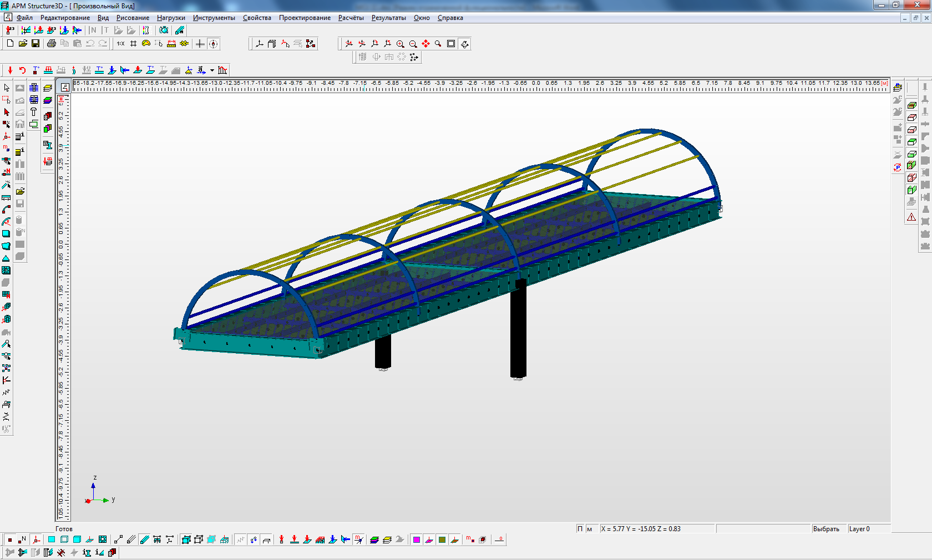Click the ruler corner origin button
The image size is (932, 560).
(65, 86)
